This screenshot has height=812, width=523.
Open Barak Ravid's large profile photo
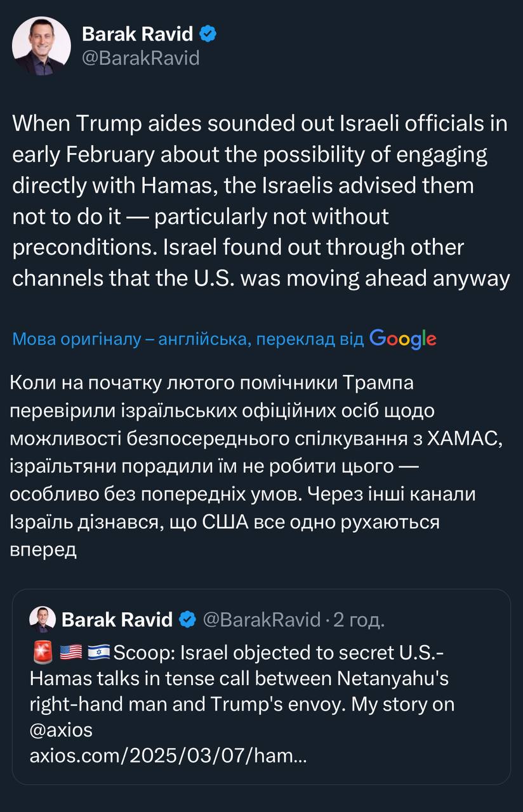tap(42, 46)
